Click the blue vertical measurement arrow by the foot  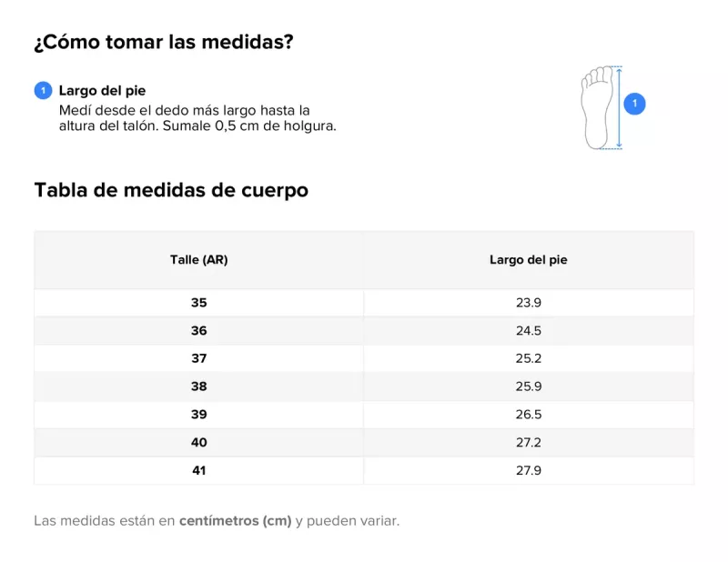pyautogui.click(x=620, y=107)
